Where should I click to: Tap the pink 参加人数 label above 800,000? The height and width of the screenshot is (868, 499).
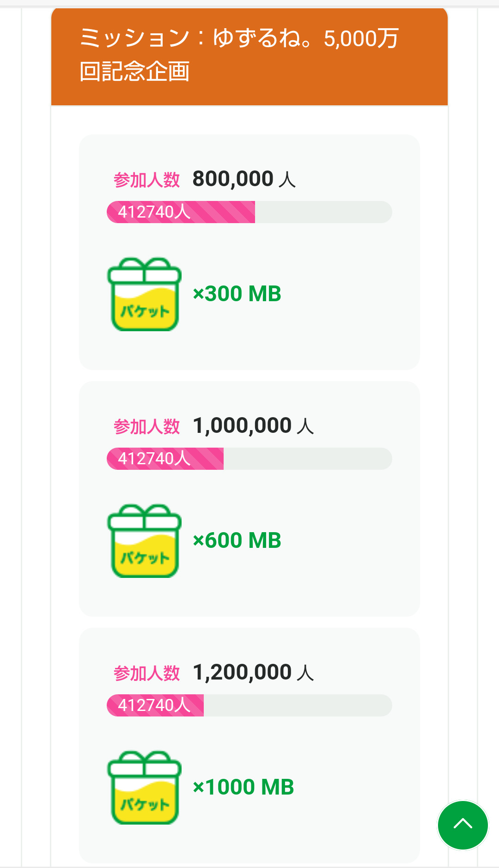tap(146, 180)
